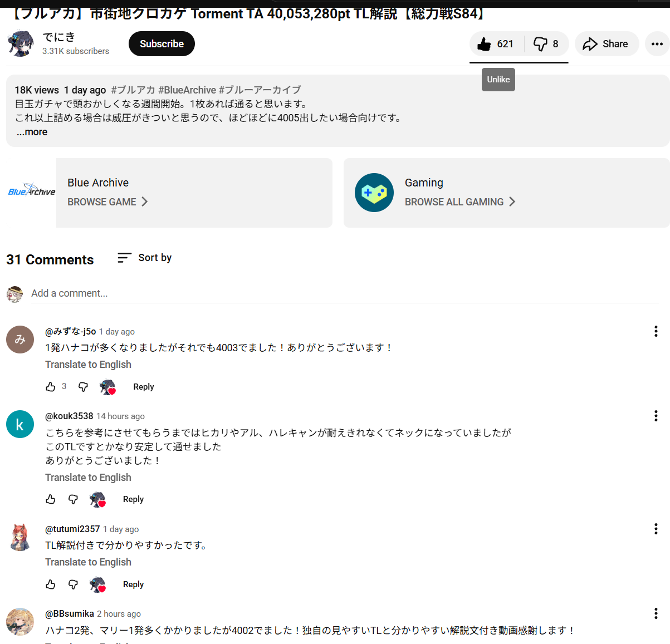Open the #ブルーアーカイブ hashtag
670x644 pixels.
[x=260, y=90]
